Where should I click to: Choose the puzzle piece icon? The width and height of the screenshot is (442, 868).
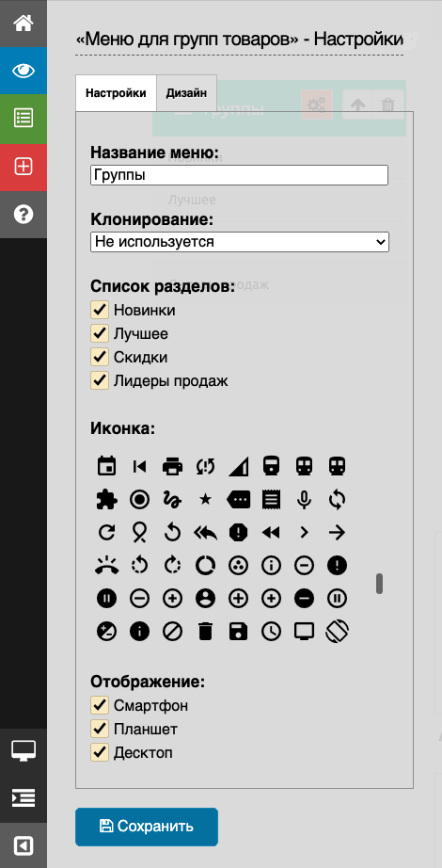coord(106,500)
